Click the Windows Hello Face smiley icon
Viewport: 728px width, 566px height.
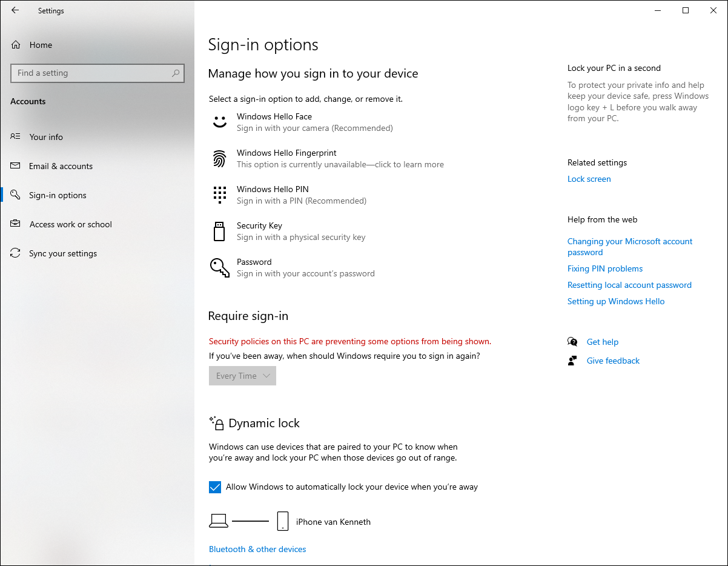(x=219, y=122)
